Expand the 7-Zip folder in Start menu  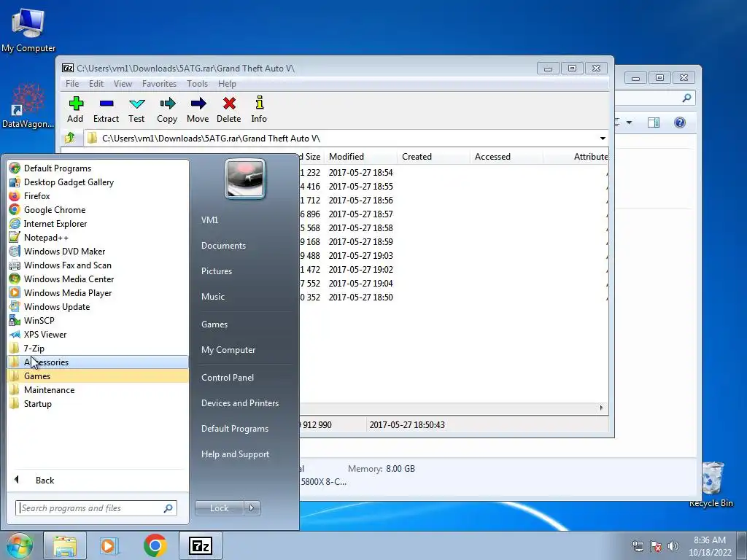click(98, 348)
